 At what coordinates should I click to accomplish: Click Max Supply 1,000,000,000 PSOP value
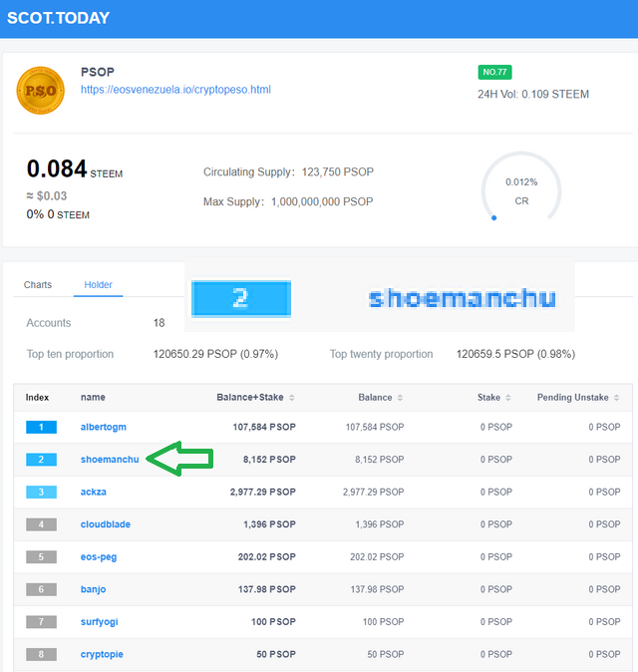[x=322, y=201]
